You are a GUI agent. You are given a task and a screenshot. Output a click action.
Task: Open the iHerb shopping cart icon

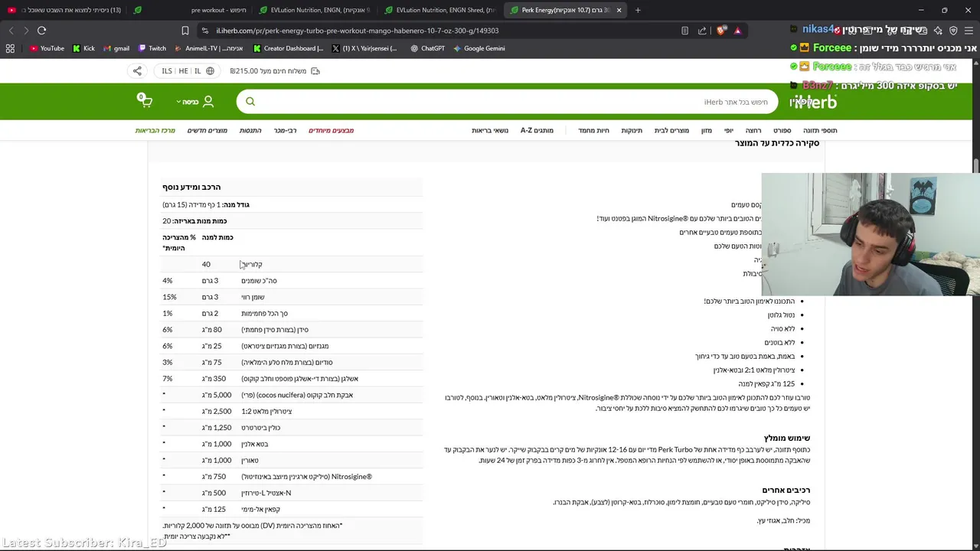click(145, 101)
